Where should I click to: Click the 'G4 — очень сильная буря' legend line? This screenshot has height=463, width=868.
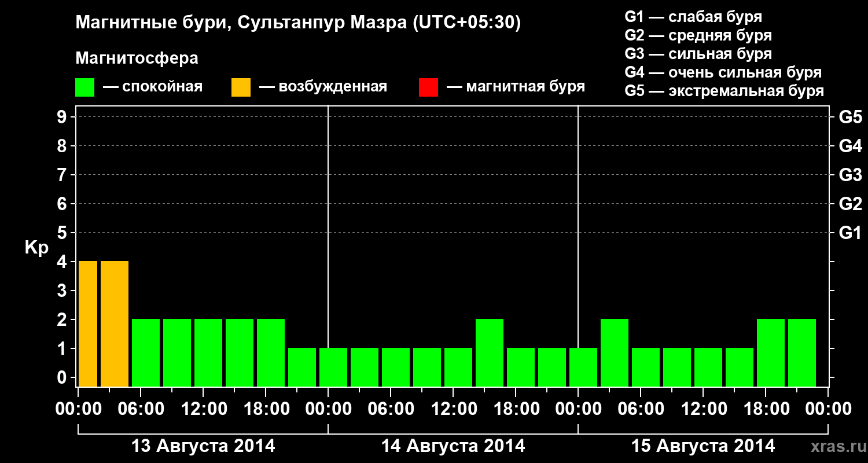click(x=723, y=72)
